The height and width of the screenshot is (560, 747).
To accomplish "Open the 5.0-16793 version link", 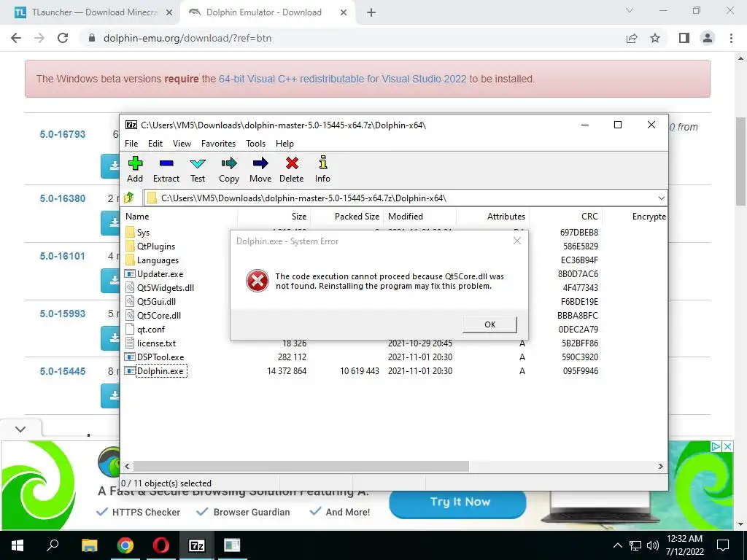I will 63,134.
